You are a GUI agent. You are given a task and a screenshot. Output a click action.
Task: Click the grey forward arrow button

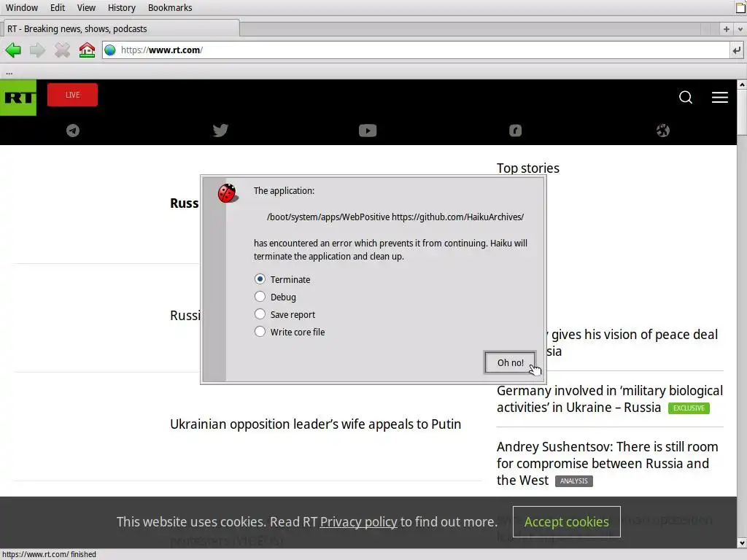pos(37,50)
